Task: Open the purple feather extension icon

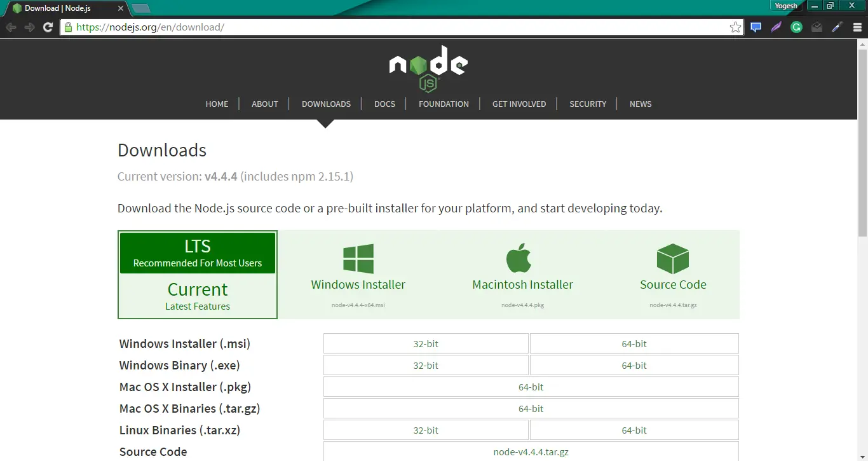Action: tap(776, 27)
